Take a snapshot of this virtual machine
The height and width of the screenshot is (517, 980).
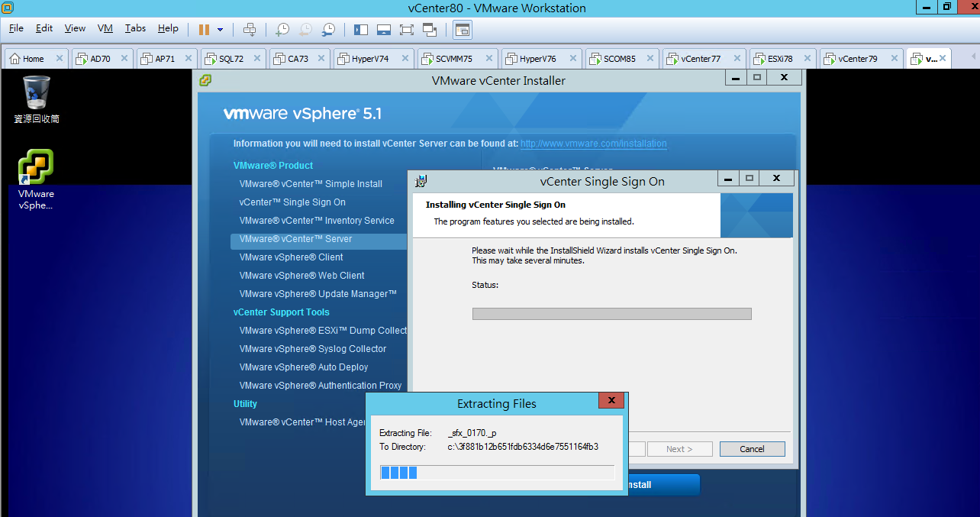(x=282, y=30)
